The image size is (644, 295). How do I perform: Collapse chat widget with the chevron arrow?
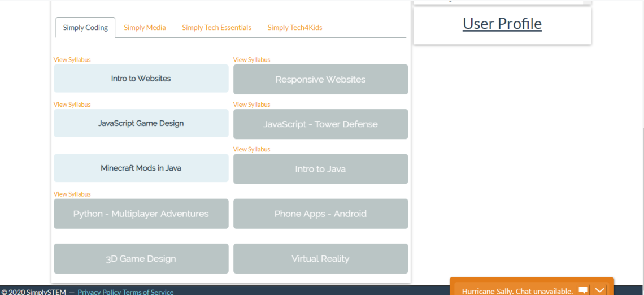click(x=599, y=290)
